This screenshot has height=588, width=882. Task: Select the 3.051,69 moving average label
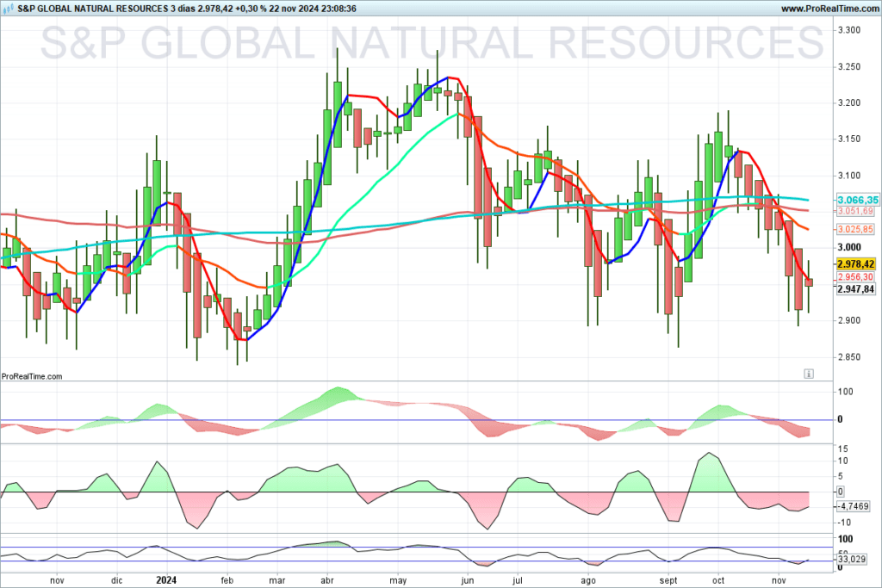[x=855, y=212]
